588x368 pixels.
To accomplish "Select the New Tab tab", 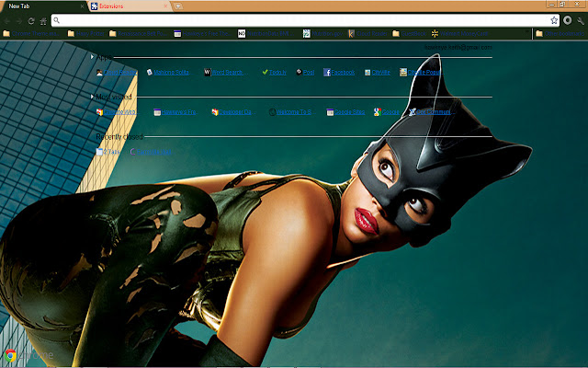I will coord(43,6).
